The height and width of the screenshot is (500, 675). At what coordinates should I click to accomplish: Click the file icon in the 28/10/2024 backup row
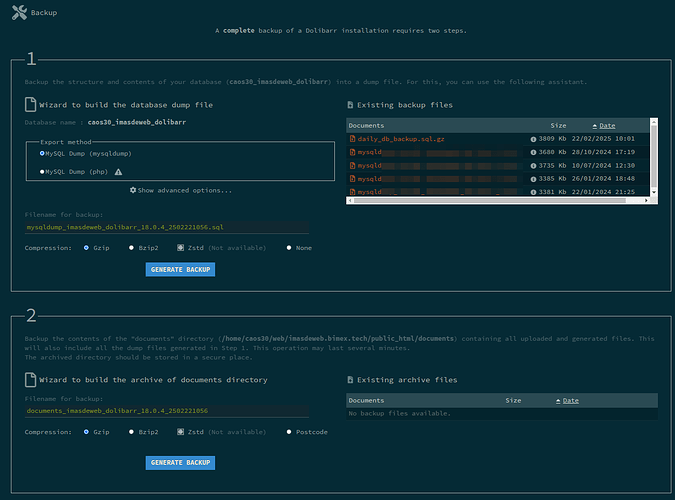353,152
